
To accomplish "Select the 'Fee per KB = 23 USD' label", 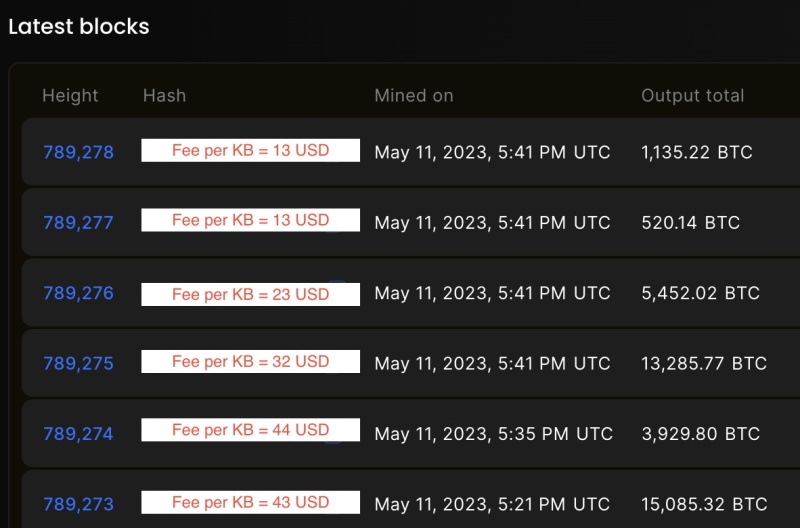I will 251,294.
